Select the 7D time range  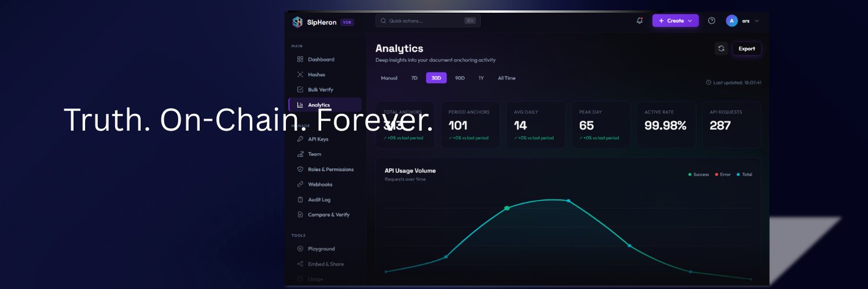[x=414, y=78]
